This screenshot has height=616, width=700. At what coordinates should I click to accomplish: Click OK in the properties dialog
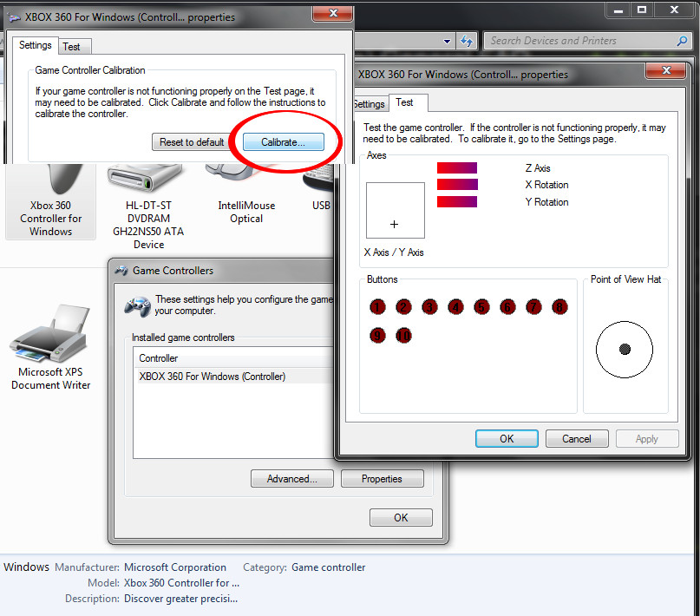point(507,439)
